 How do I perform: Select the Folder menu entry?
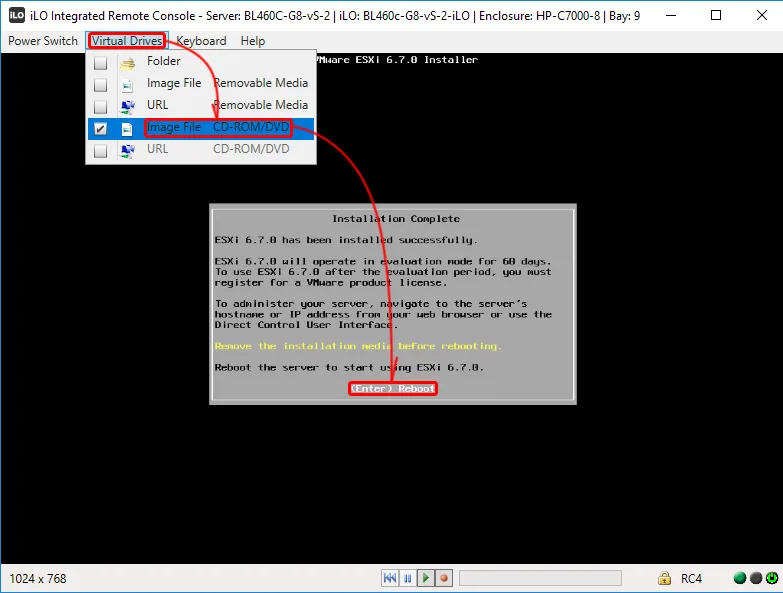point(201,61)
